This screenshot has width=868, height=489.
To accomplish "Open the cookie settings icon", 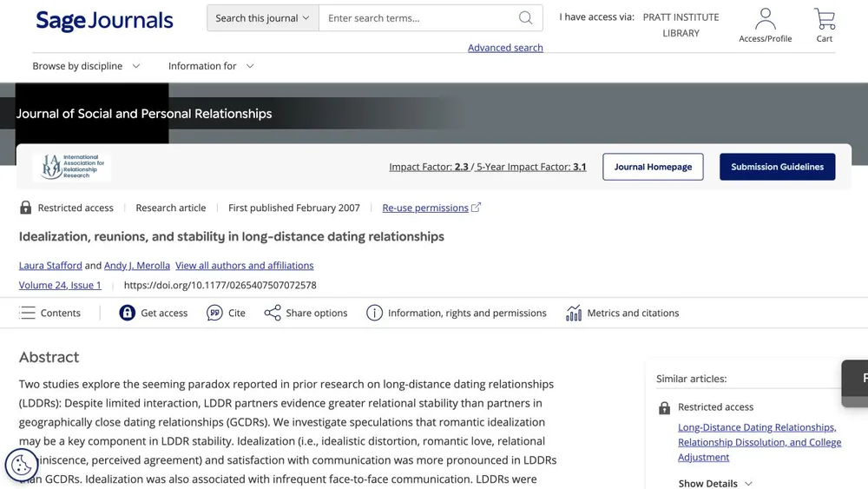I will (22, 465).
